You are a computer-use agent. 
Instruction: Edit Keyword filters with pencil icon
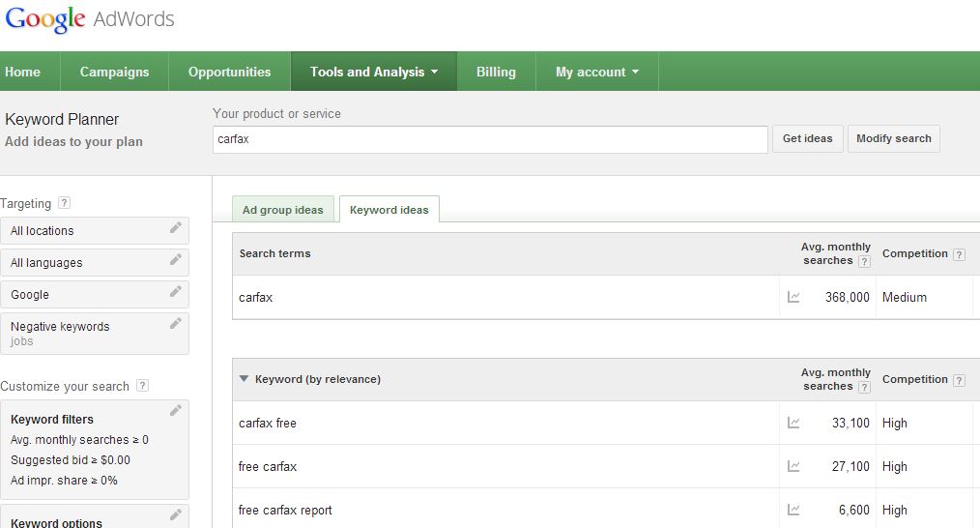pyautogui.click(x=176, y=410)
